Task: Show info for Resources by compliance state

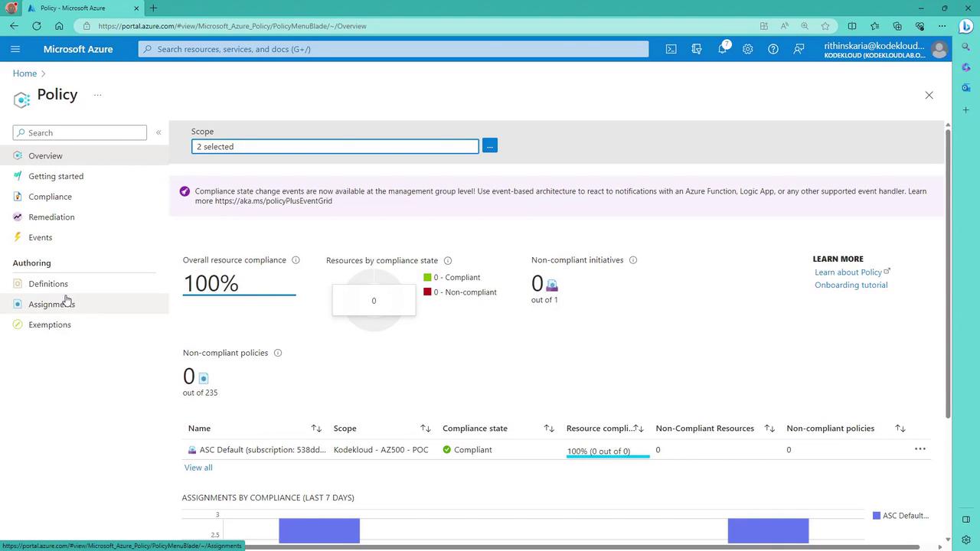Action: [448, 261]
